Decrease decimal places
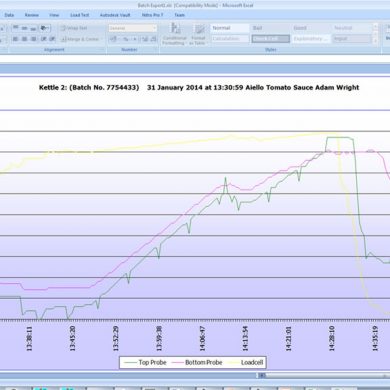The width and height of the screenshot is (390, 390). click(x=153, y=39)
